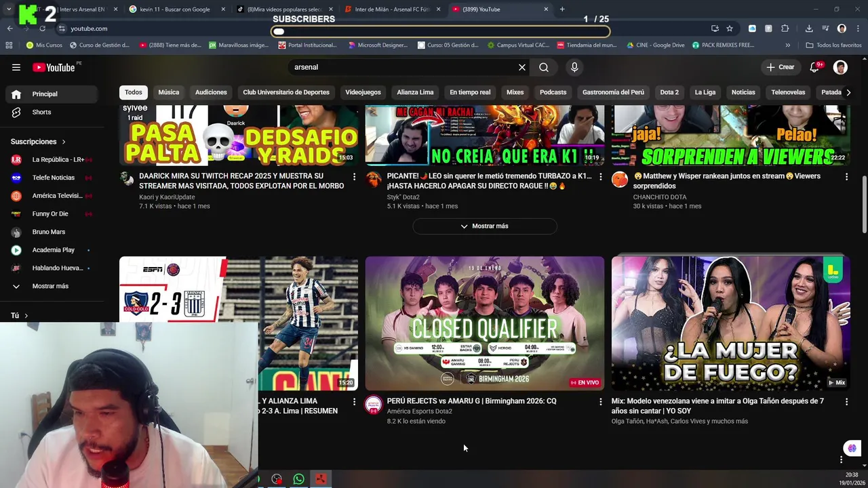The width and height of the screenshot is (868, 488).
Task: Select the En tiempo real chip
Action: [470, 92]
